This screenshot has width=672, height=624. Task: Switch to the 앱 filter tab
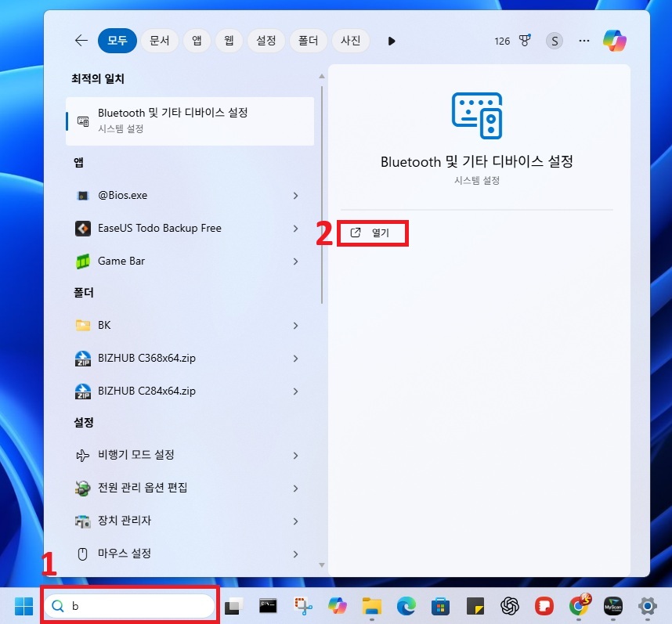[197, 41]
